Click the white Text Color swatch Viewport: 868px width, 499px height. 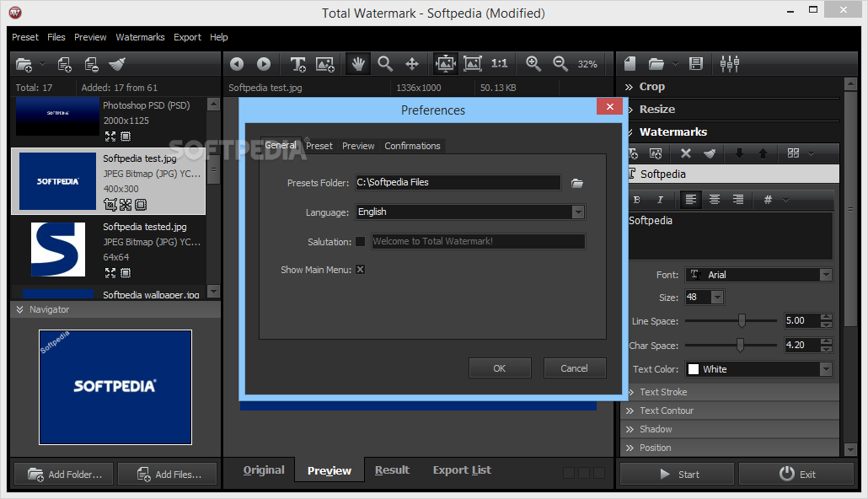click(x=693, y=369)
